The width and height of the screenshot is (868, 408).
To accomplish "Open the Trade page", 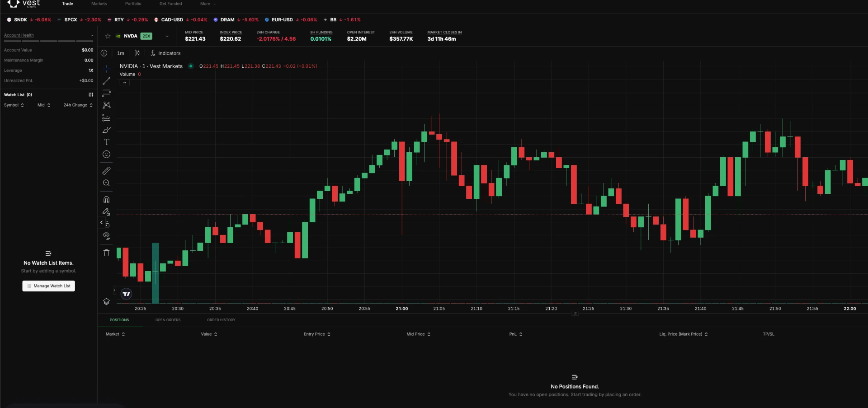I will (x=67, y=4).
